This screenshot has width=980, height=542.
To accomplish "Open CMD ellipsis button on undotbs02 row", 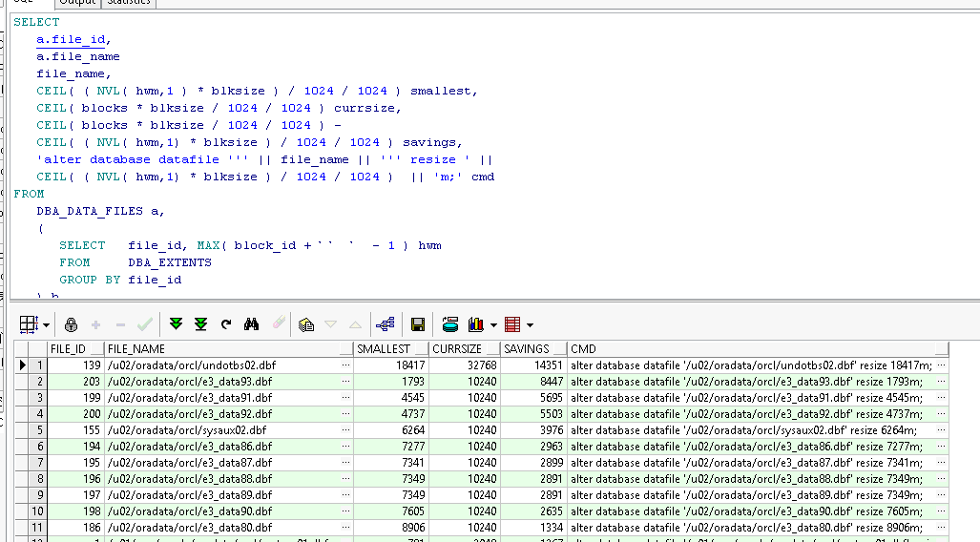I will [x=941, y=365].
